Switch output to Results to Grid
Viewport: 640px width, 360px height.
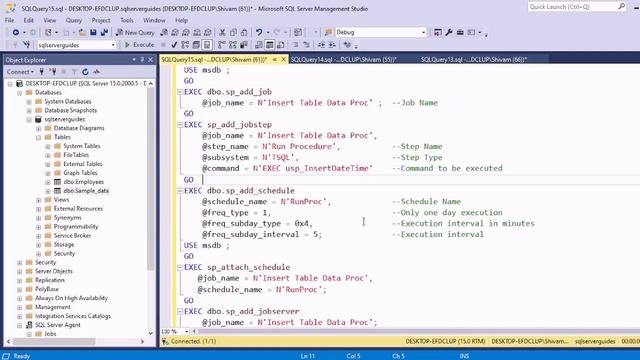click(270, 45)
